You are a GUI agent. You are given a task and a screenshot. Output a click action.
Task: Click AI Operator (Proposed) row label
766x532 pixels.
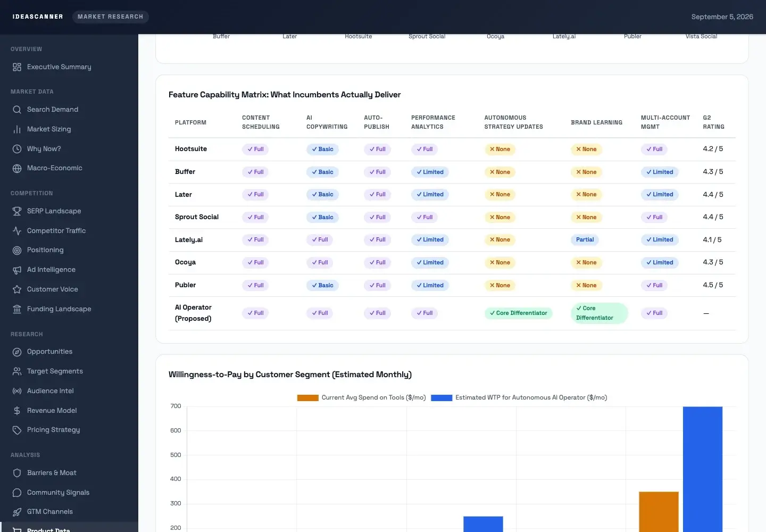pyautogui.click(x=193, y=313)
